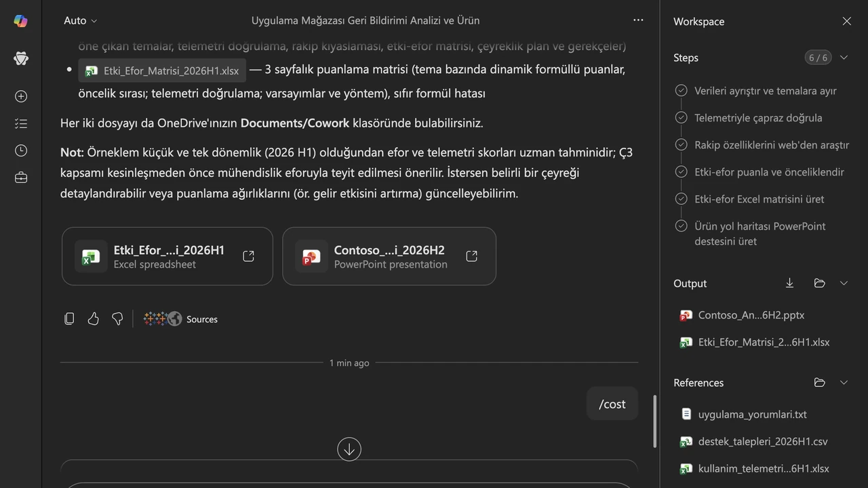Open Etki_Efor Excel spreadsheet card
The image size is (868, 488).
[x=167, y=256]
